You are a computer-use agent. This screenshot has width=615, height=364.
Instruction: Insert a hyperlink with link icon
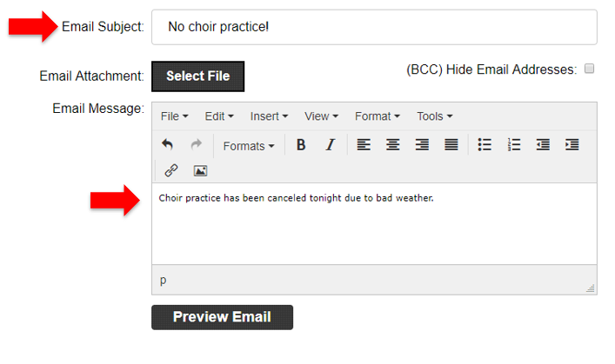pyautogui.click(x=171, y=170)
